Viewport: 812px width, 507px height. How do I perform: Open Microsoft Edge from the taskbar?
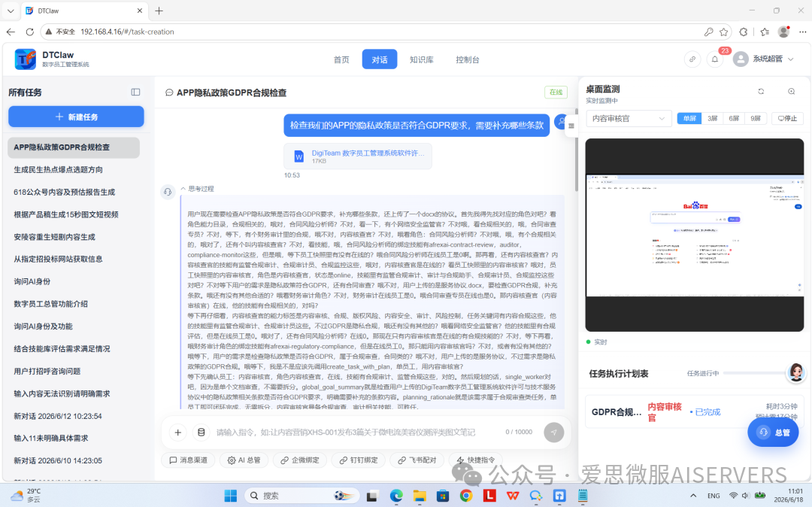(396, 496)
